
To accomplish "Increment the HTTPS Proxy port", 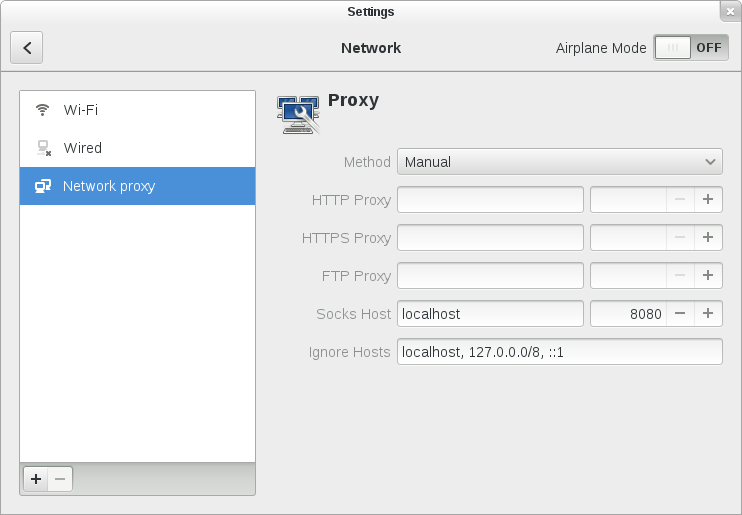I will coord(708,238).
